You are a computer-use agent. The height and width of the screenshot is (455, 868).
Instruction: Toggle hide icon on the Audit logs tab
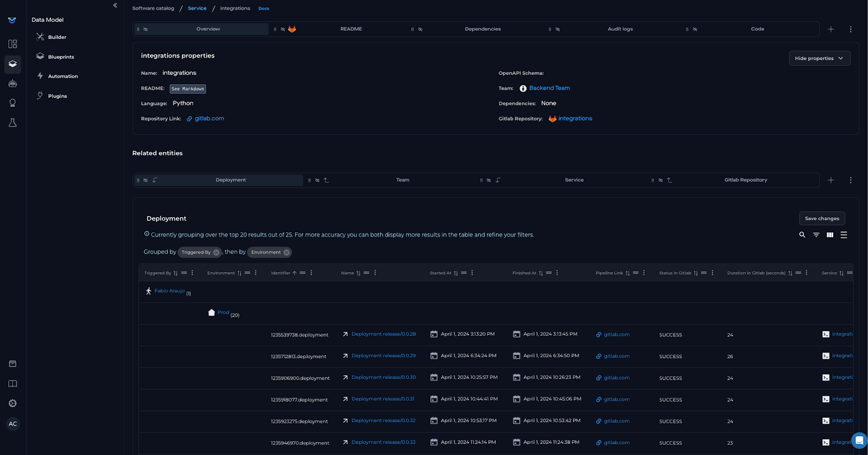coord(558,29)
